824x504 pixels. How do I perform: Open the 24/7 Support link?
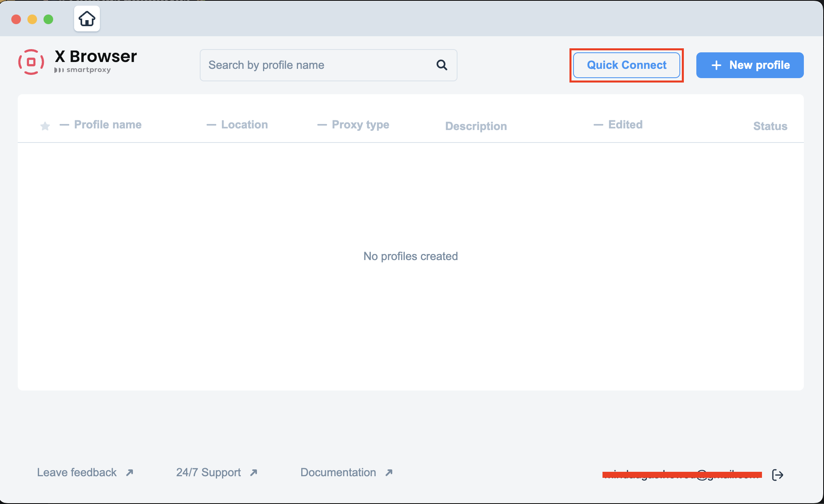click(x=208, y=473)
